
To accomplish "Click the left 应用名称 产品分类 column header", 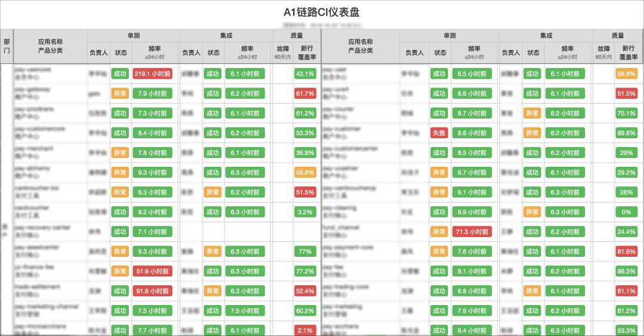I will (x=50, y=46).
